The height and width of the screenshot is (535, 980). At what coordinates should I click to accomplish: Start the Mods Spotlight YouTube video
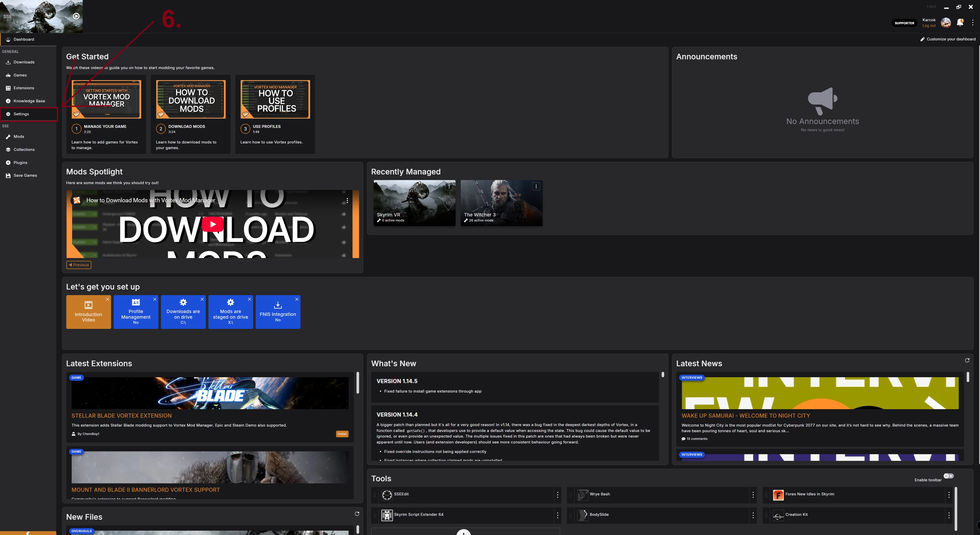coord(213,224)
